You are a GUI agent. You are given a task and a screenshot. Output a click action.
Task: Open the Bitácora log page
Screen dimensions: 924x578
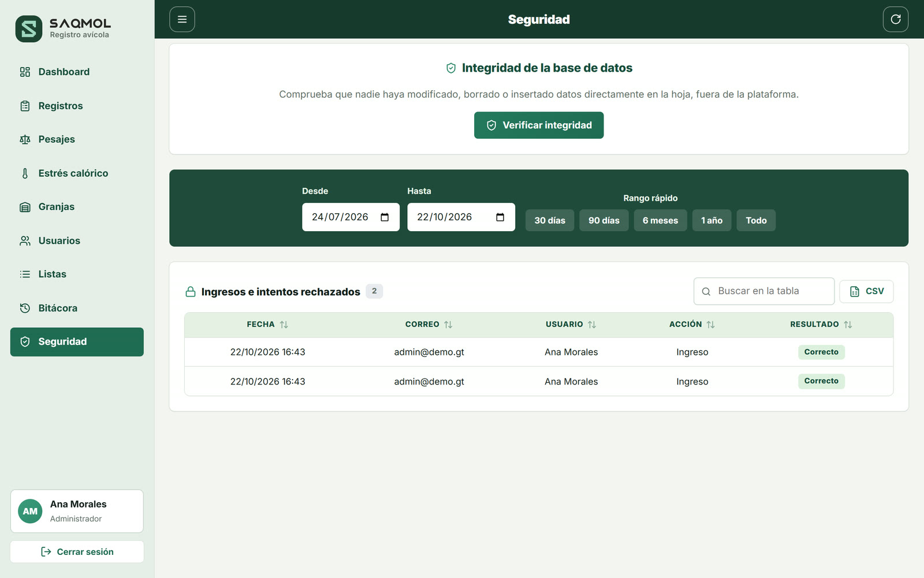(77, 308)
